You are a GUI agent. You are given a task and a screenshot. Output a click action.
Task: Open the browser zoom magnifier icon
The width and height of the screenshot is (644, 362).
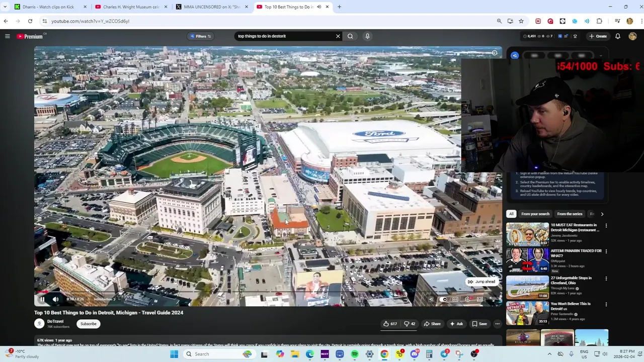pos(499,21)
